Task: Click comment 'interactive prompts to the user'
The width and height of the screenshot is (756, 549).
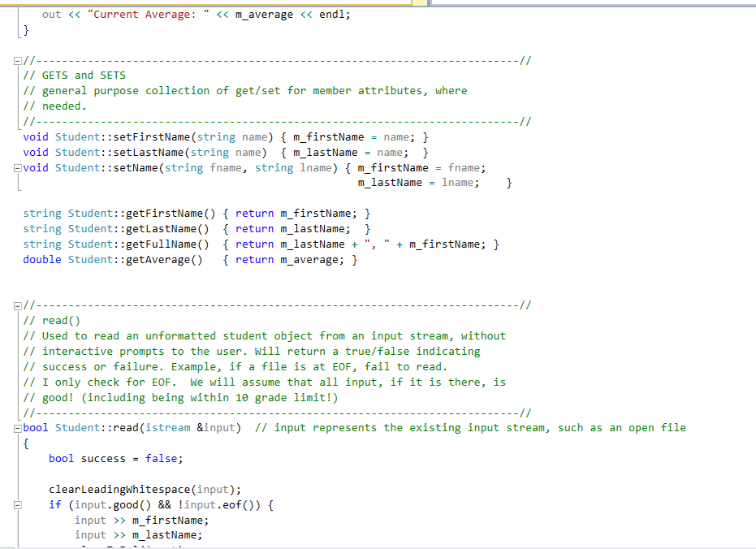Action: tap(252, 352)
